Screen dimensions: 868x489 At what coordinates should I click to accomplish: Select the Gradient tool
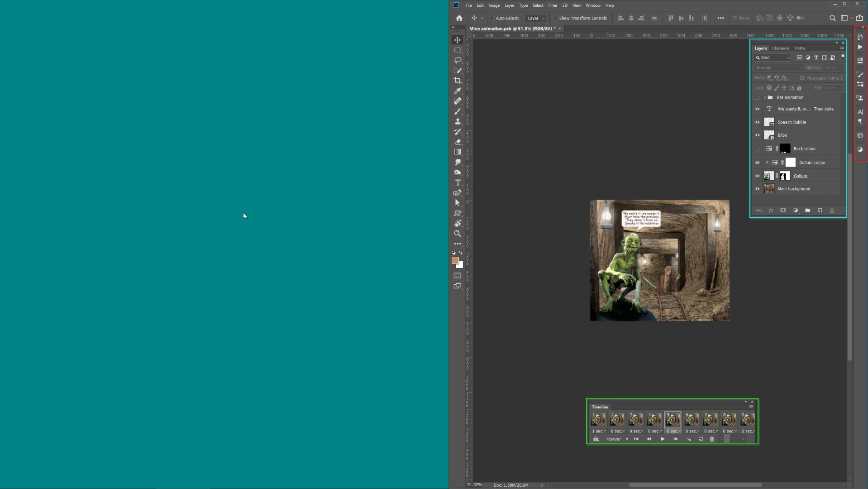click(458, 152)
